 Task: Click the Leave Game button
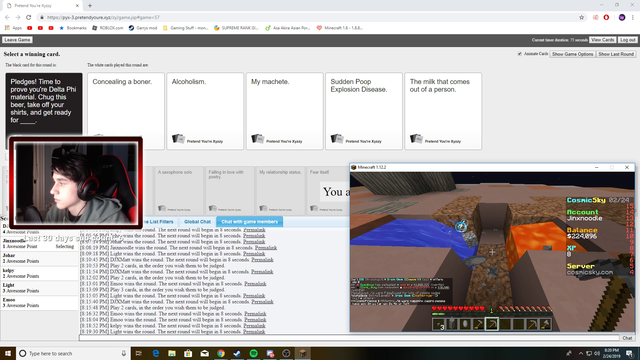pyautogui.click(x=17, y=40)
